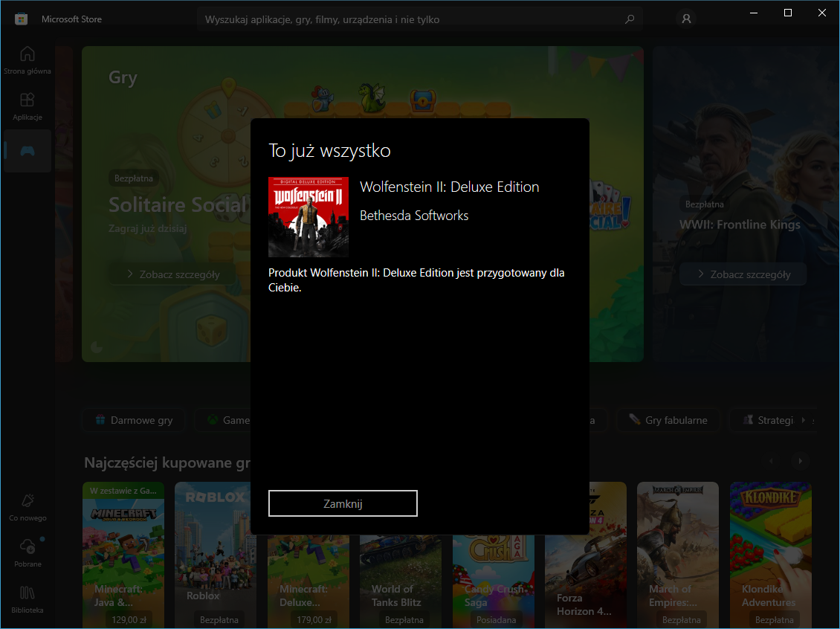The image size is (840, 629).
Task: Open the Candy Crush Saga card
Action: 494,582
